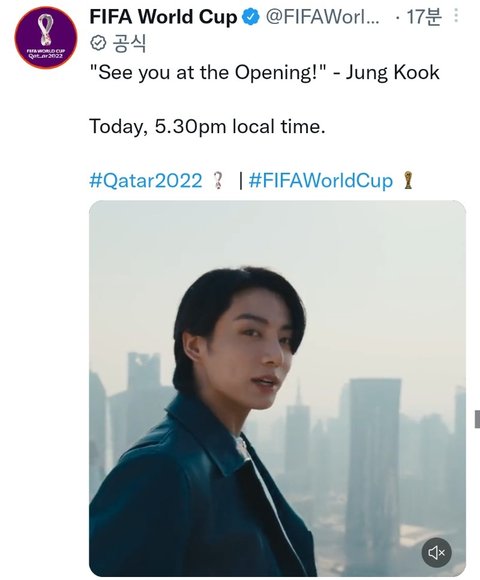Open the FIFA World Cup profile avatar

[46, 37]
